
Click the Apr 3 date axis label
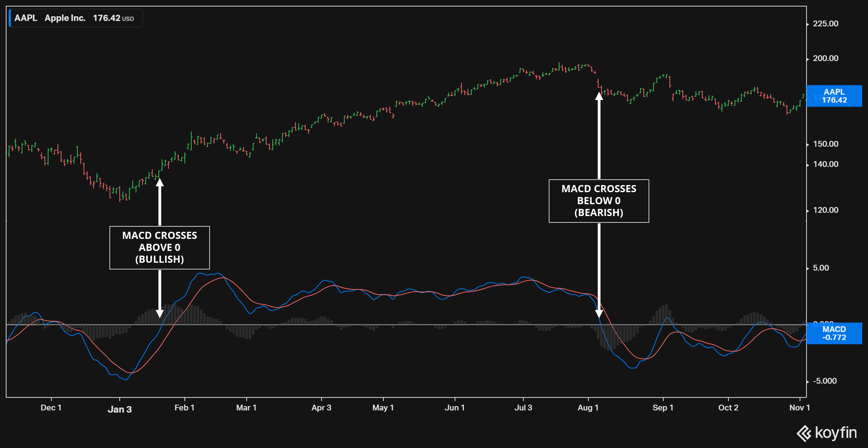[321, 408]
